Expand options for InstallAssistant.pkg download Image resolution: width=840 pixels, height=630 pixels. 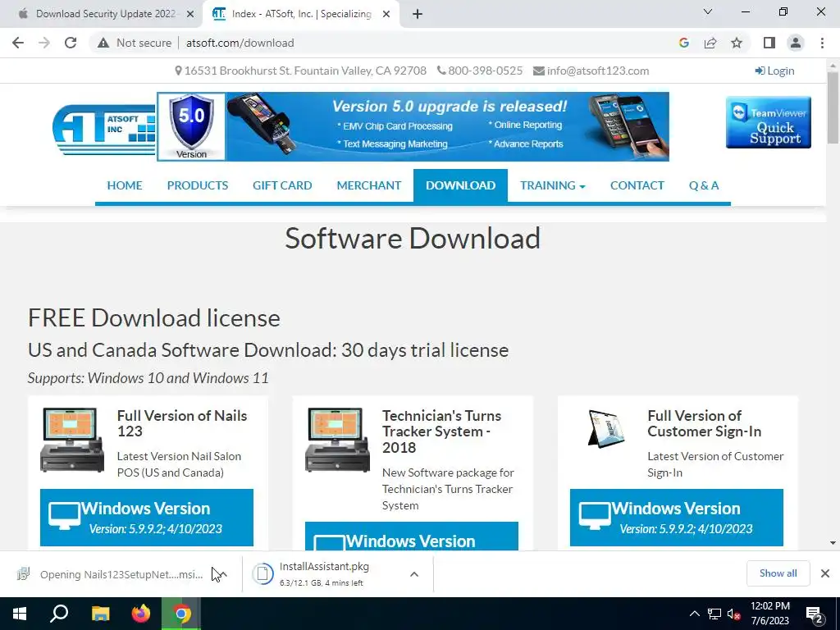[414, 574]
